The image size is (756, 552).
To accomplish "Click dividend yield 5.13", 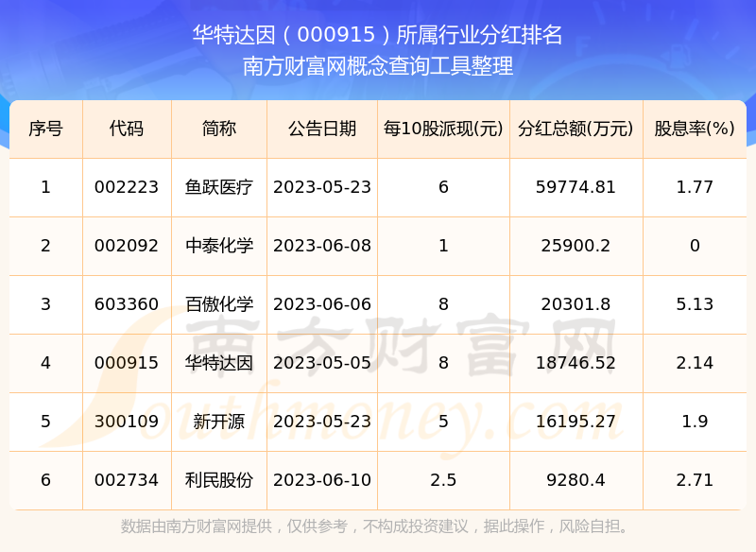I will point(695,304).
